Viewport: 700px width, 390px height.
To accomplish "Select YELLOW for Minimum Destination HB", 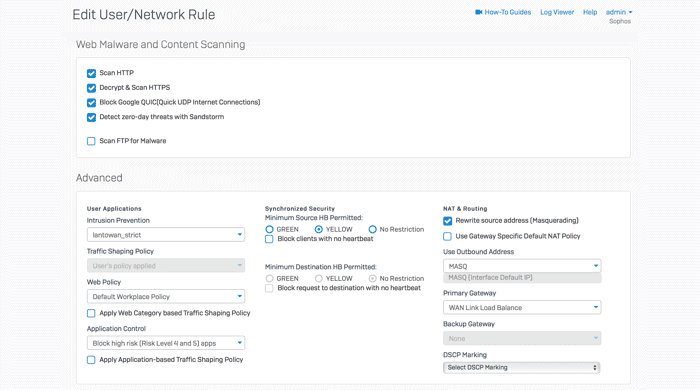I will tap(319, 278).
